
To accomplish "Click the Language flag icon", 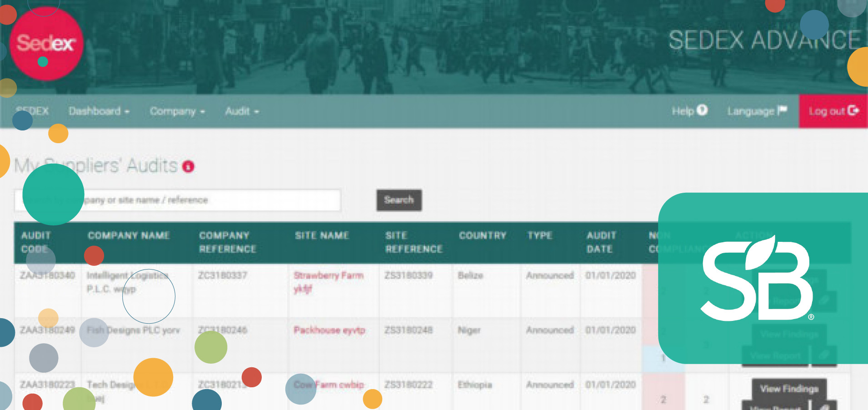I will point(783,110).
